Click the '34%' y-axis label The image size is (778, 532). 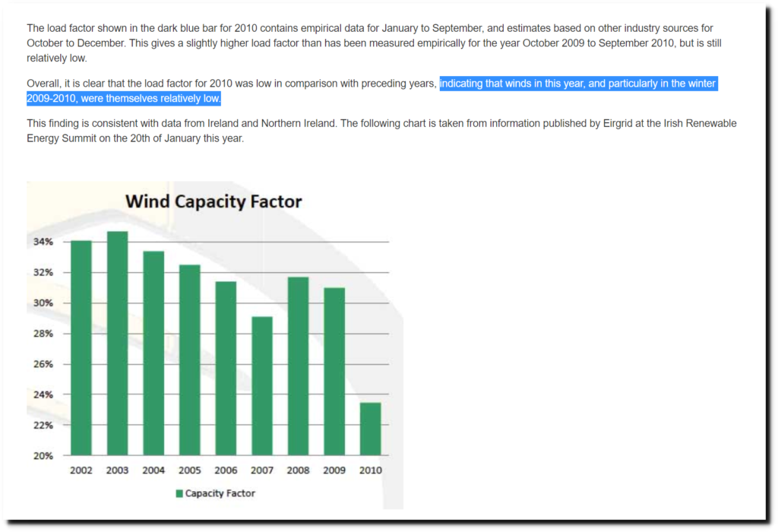click(43, 242)
